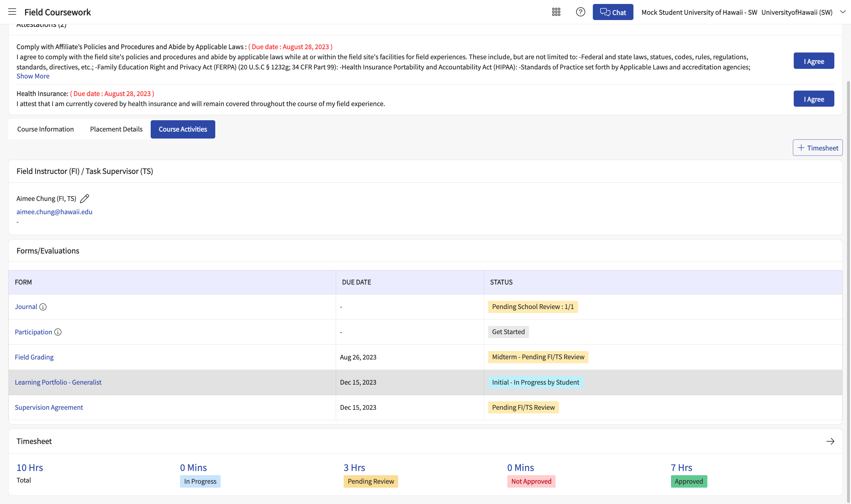Show the Participation info icon
Viewport: 851px width, 504px height.
58,332
